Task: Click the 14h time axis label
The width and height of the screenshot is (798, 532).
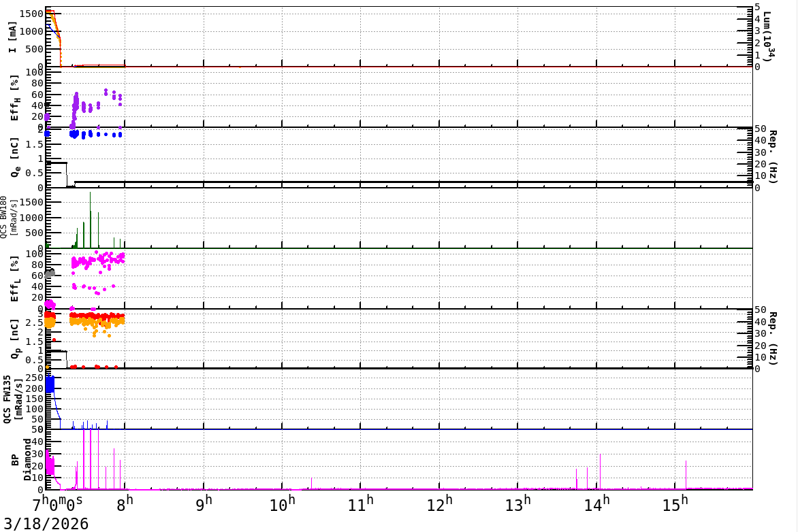Action: pyautogui.click(x=597, y=503)
